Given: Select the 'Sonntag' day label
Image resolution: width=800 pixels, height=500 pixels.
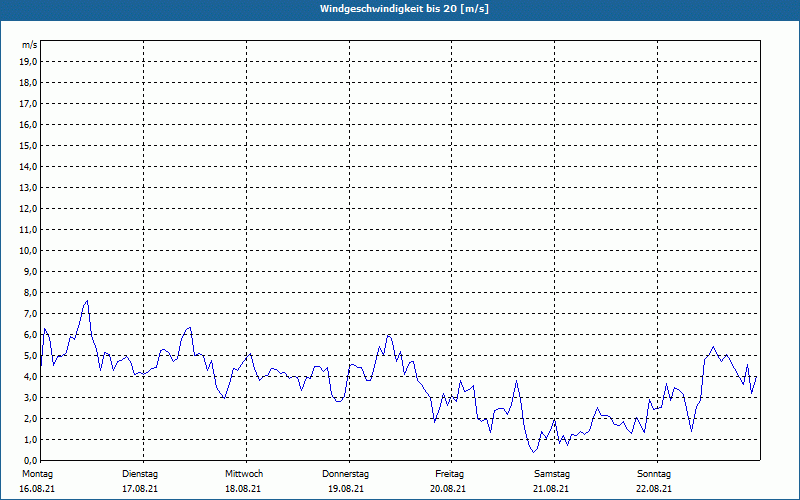Looking at the screenshot, I should (654, 474).
